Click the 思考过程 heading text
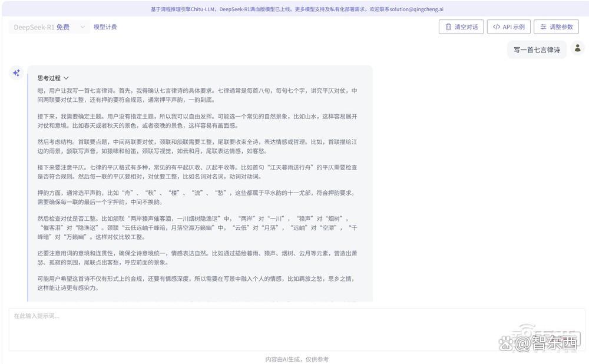 (x=49, y=78)
